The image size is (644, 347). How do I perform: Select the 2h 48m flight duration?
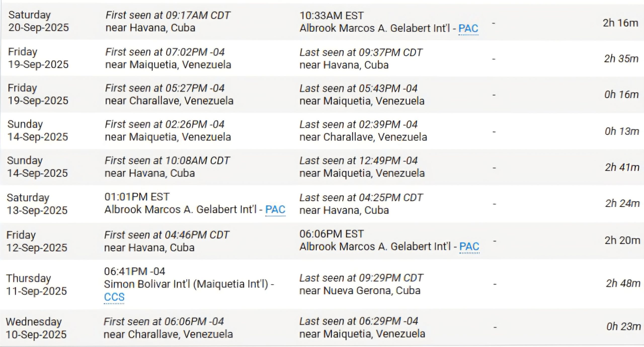pos(623,283)
